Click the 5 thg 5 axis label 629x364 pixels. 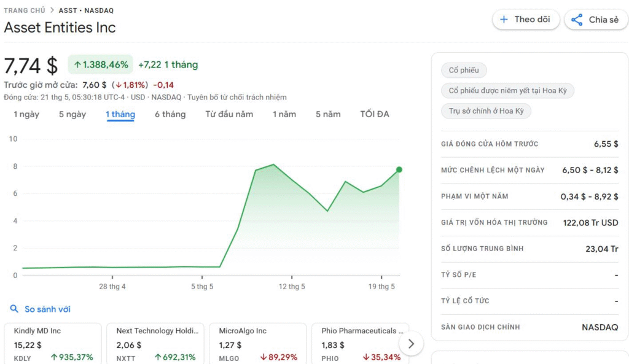(201, 287)
